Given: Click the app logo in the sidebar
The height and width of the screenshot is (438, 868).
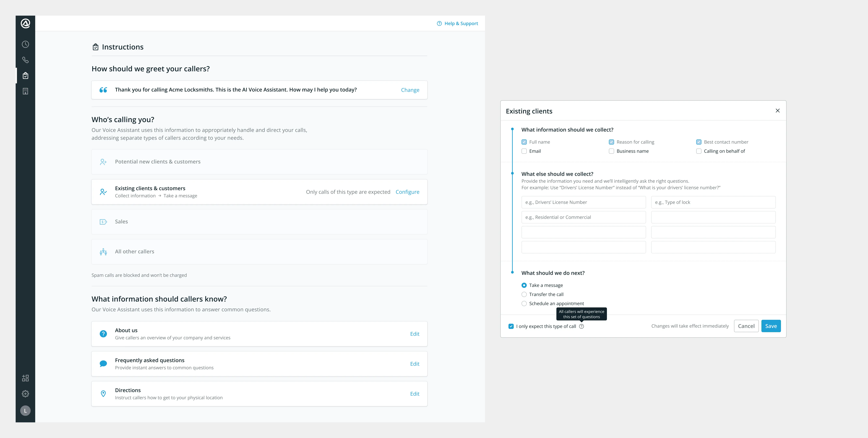Looking at the screenshot, I should [25, 24].
